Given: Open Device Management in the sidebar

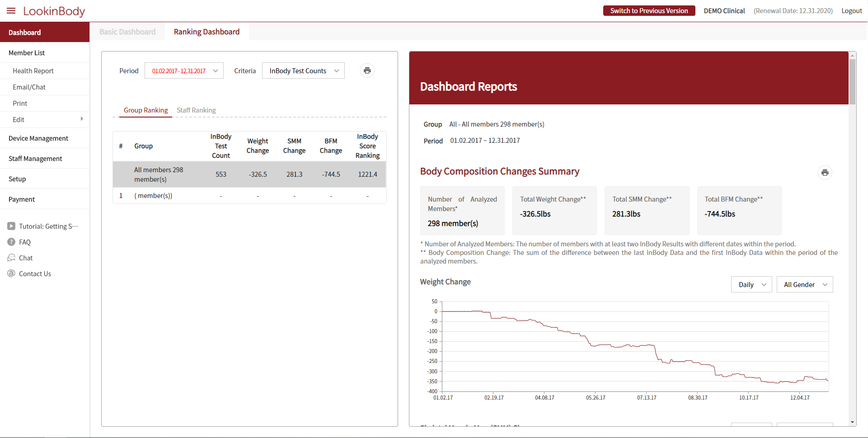Looking at the screenshot, I should click(38, 138).
